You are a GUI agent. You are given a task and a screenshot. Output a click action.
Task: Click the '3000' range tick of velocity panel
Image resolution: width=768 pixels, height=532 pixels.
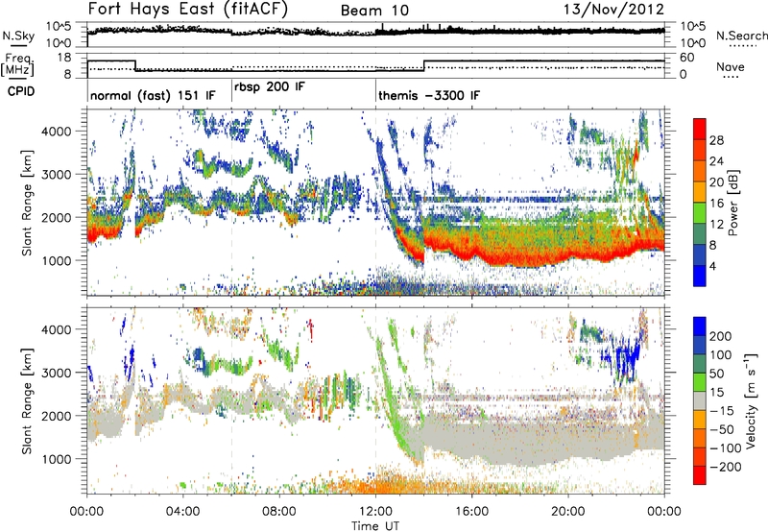(x=56, y=373)
